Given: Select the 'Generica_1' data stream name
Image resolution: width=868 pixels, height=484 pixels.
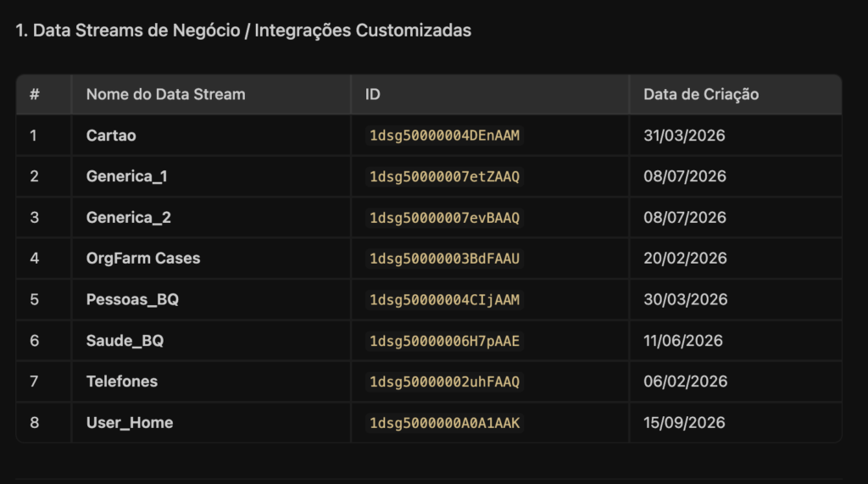Looking at the screenshot, I should [x=127, y=176].
